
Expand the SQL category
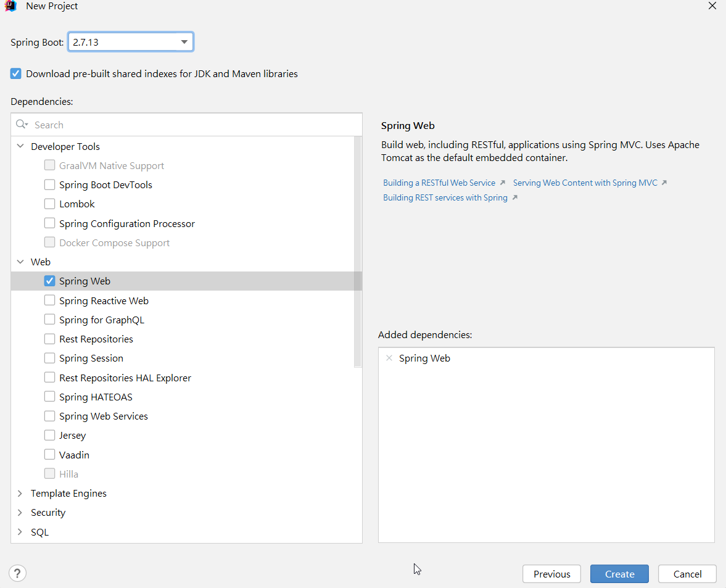[x=20, y=531]
